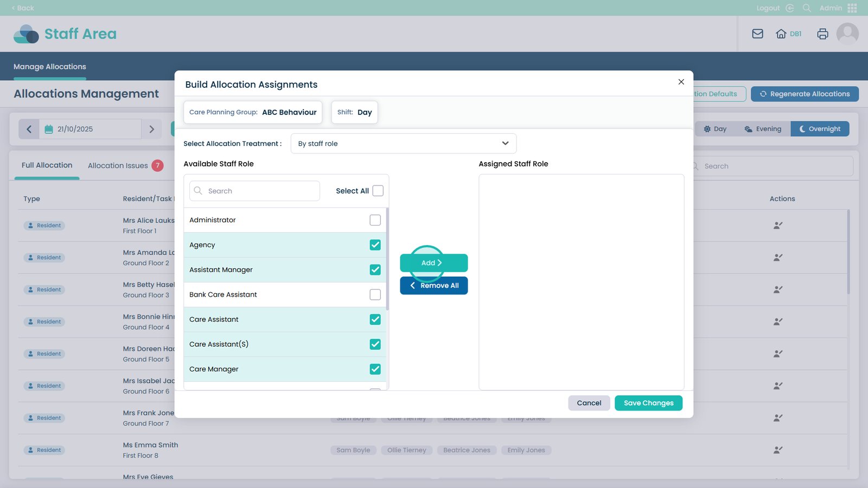The width and height of the screenshot is (868, 488).
Task: Check the Administrator role checkbox
Action: [375, 220]
